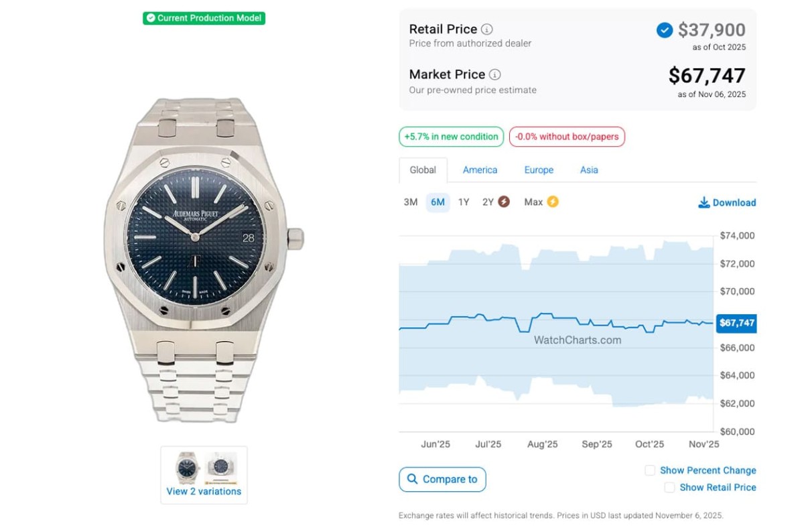Open the Asia region tab
This screenshot has height=532, width=804.
pos(589,170)
